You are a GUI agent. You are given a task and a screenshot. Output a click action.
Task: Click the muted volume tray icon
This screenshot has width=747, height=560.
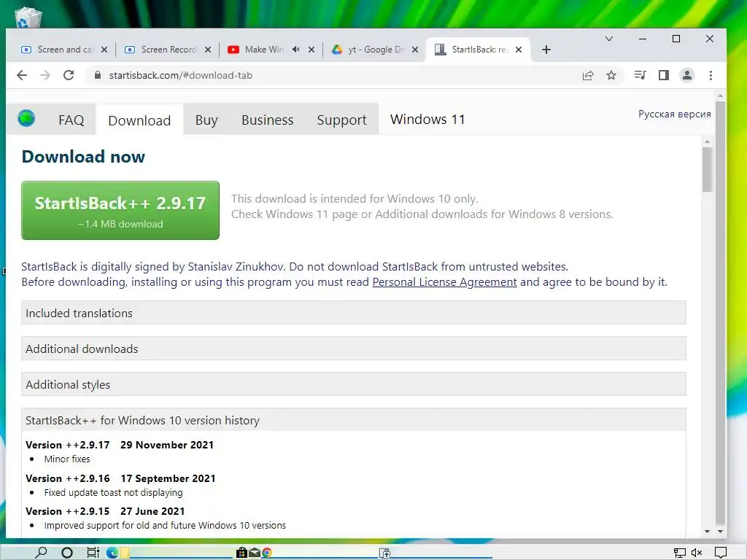697,553
